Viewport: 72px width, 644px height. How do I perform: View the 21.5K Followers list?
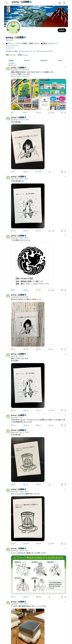click(23, 55)
